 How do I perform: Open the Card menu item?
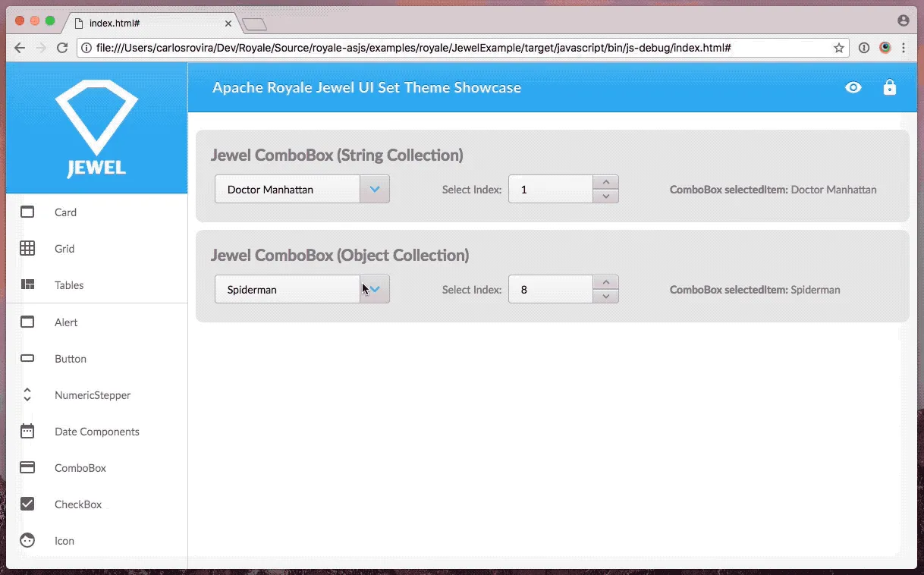(96, 212)
